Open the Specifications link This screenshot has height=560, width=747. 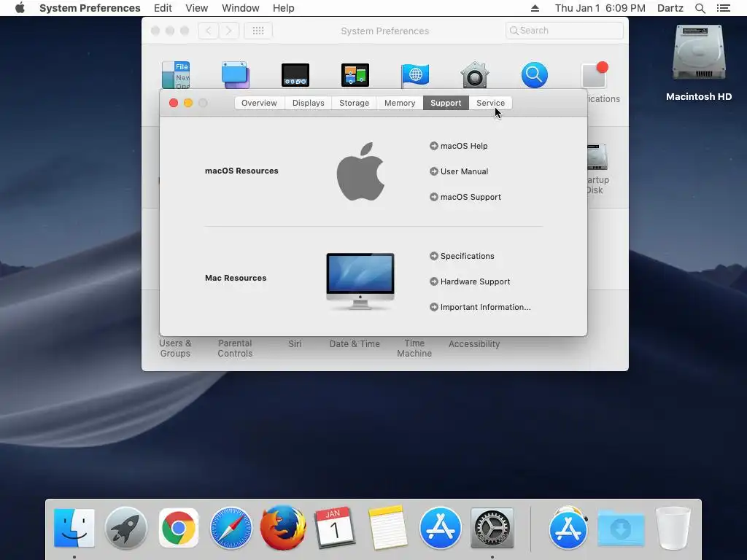[468, 256]
